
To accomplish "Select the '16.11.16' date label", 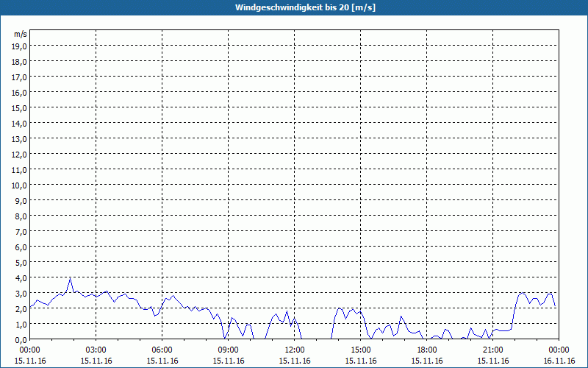I will pyautogui.click(x=559, y=361).
